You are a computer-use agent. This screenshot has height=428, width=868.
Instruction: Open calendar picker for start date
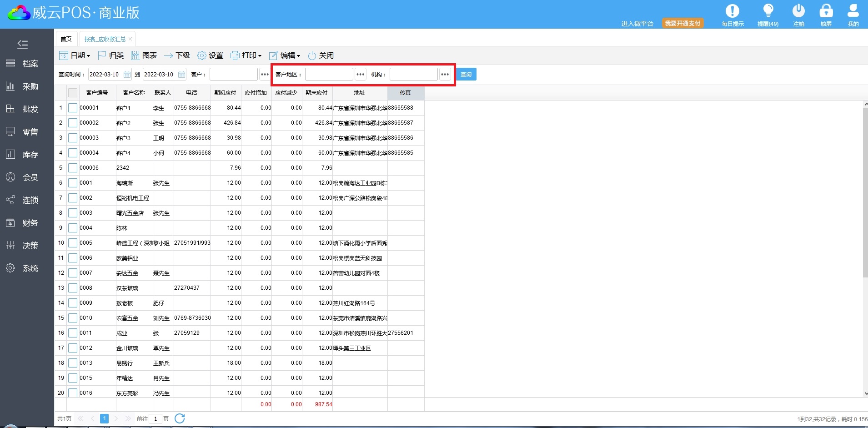[x=127, y=75]
